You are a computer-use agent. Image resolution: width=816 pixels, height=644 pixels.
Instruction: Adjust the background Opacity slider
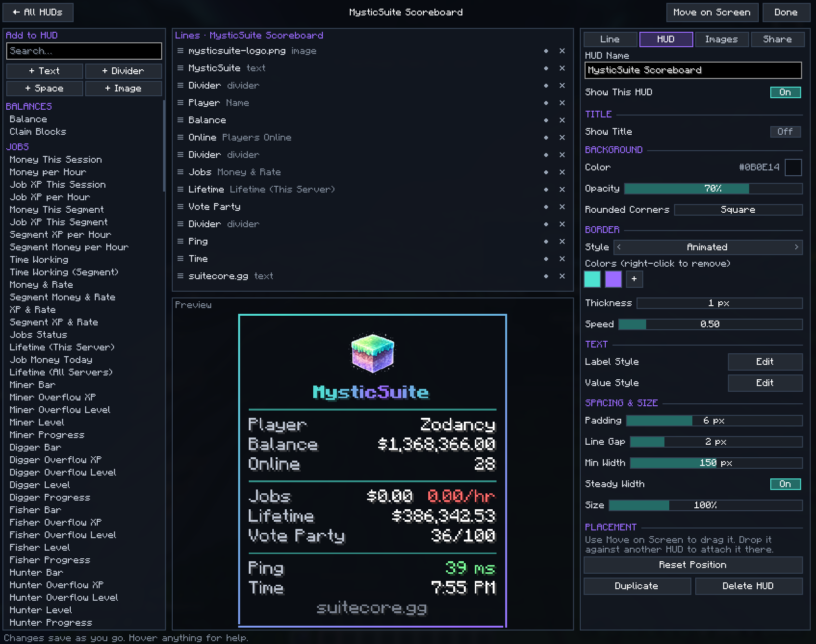pyautogui.click(x=713, y=189)
